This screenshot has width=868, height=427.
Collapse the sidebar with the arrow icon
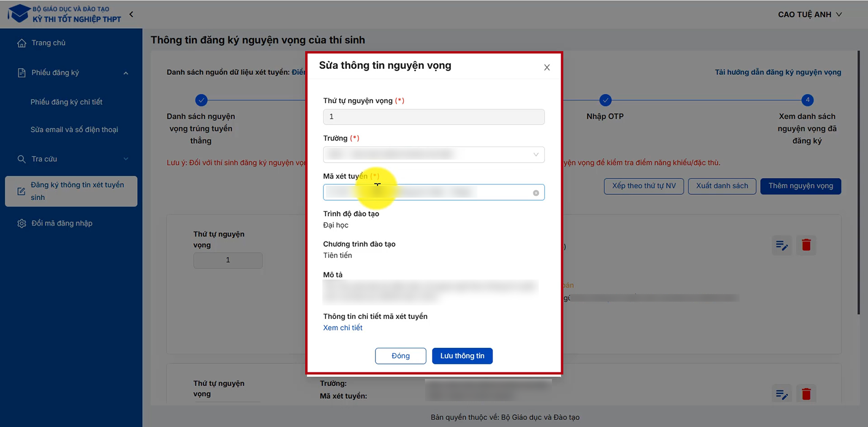131,14
